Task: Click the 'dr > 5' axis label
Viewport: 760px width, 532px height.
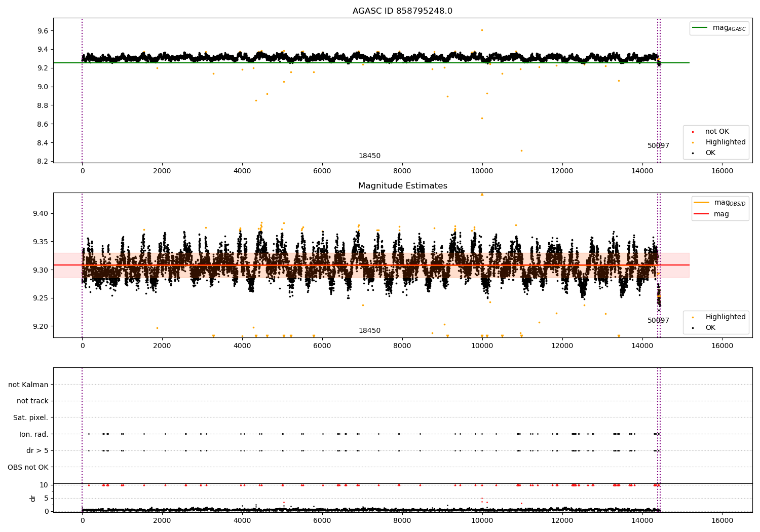Action: tap(37, 450)
